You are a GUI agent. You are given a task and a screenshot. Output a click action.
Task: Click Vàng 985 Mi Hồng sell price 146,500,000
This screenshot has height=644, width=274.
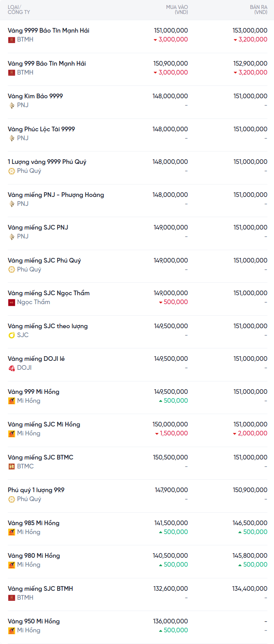coord(250,523)
